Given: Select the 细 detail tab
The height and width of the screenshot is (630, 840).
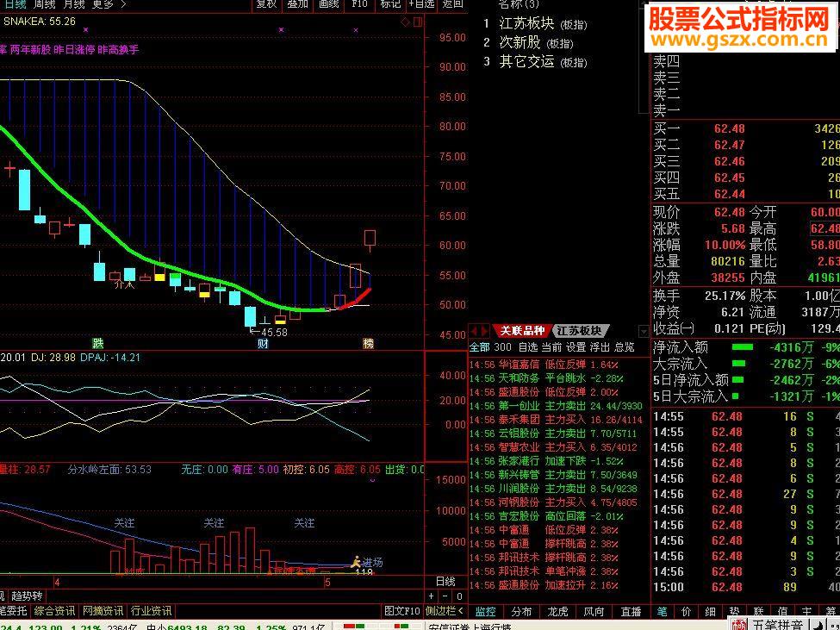Looking at the screenshot, I should click(x=711, y=611).
